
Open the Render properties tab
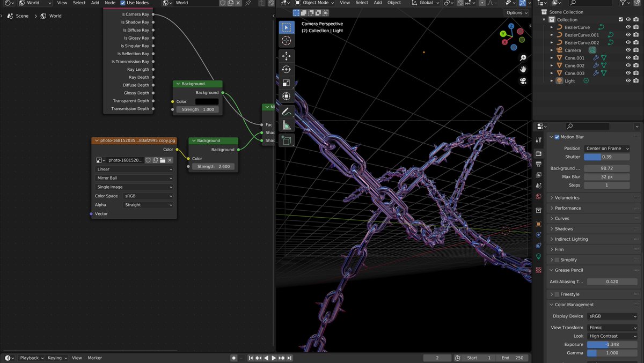(x=538, y=153)
